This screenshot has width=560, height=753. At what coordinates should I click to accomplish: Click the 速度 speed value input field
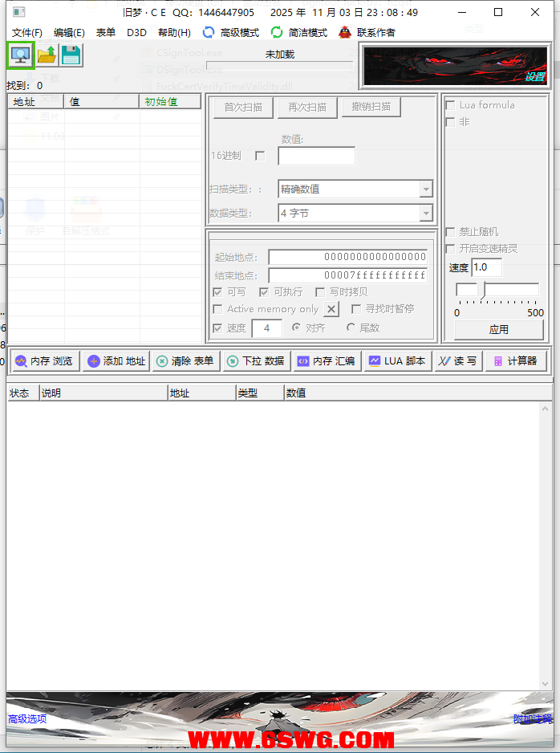[487, 268]
